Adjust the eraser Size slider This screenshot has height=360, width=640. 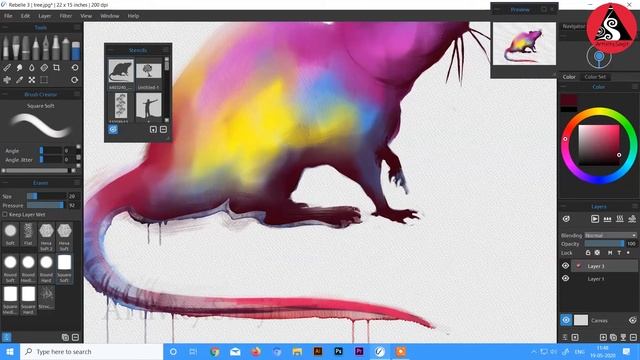(46, 196)
